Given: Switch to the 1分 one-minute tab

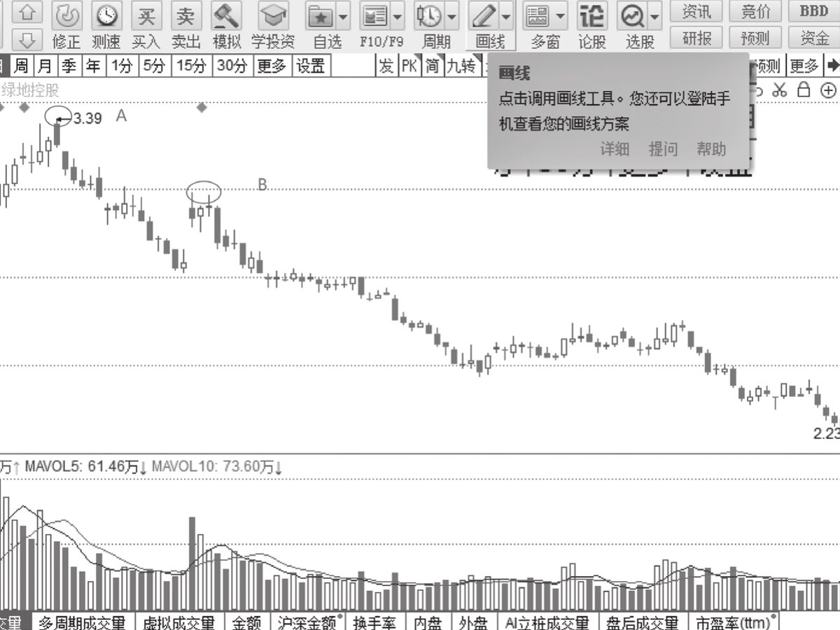Looking at the screenshot, I should 122,66.
